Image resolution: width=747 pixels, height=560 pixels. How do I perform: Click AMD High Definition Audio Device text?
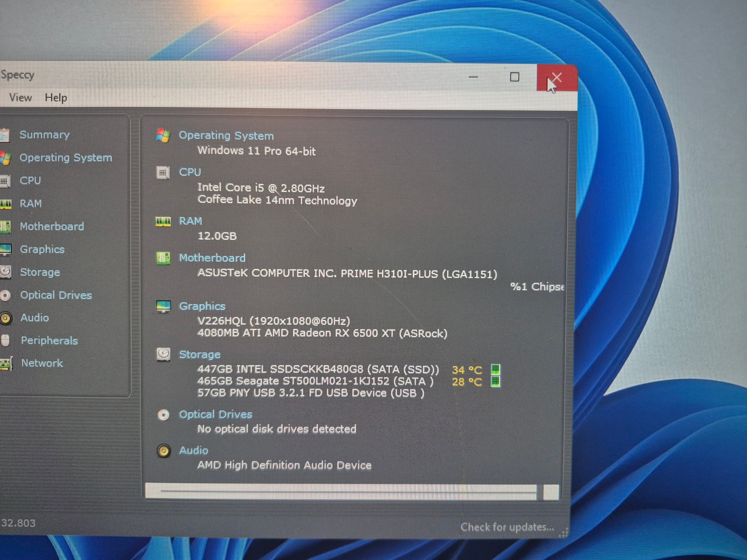(285, 466)
